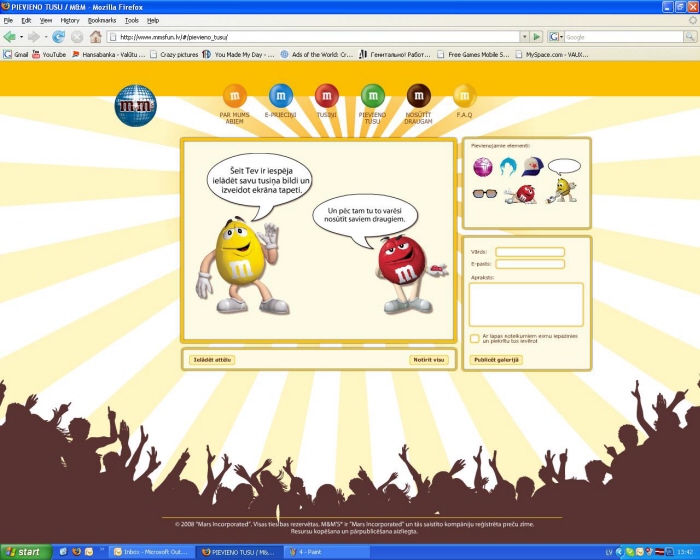Open the Edit menu
The height and width of the screenshot is (560, 700).
(26, 21)
